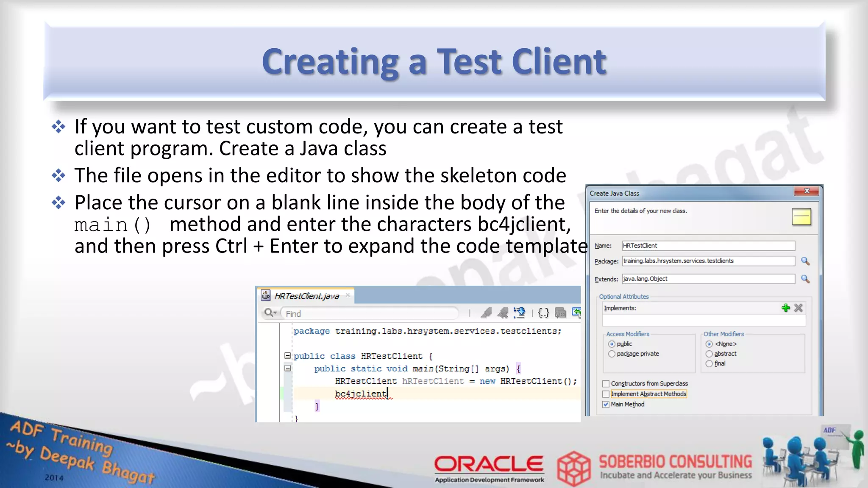Add an interface with green plus icon

[x=786, y=308]
